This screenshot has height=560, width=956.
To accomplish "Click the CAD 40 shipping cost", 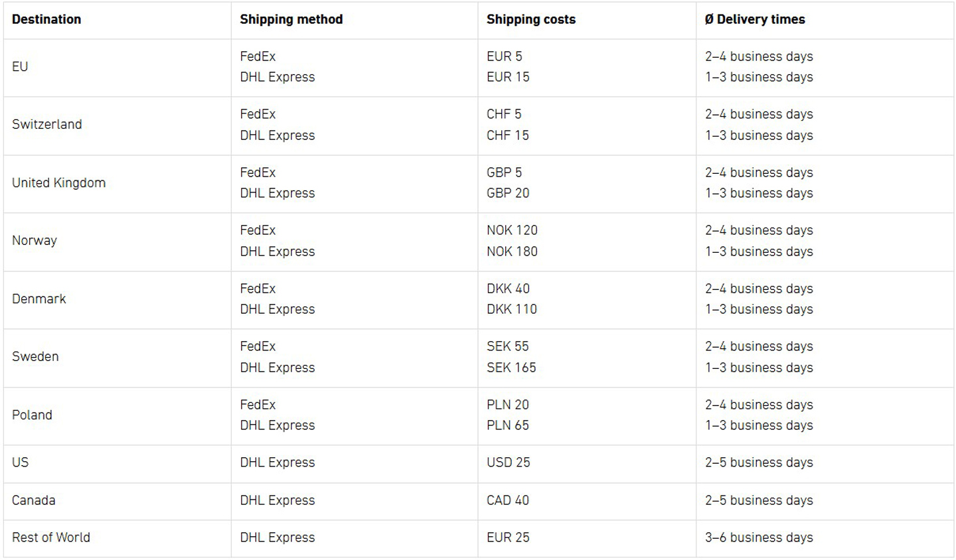I will coord(507,500).
